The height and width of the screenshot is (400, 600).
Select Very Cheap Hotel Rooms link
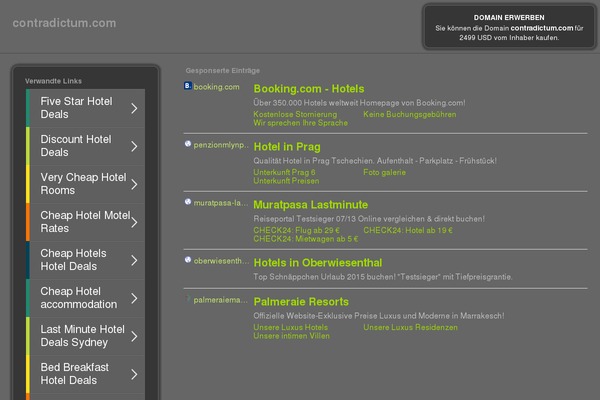pyautogui.click(x=85, y=184)
